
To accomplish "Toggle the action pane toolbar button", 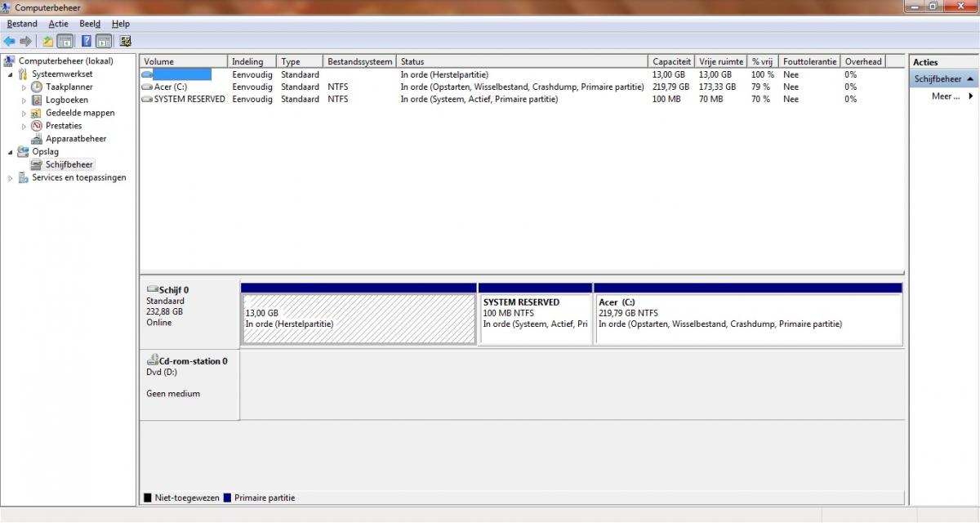I will coord(104,41).
